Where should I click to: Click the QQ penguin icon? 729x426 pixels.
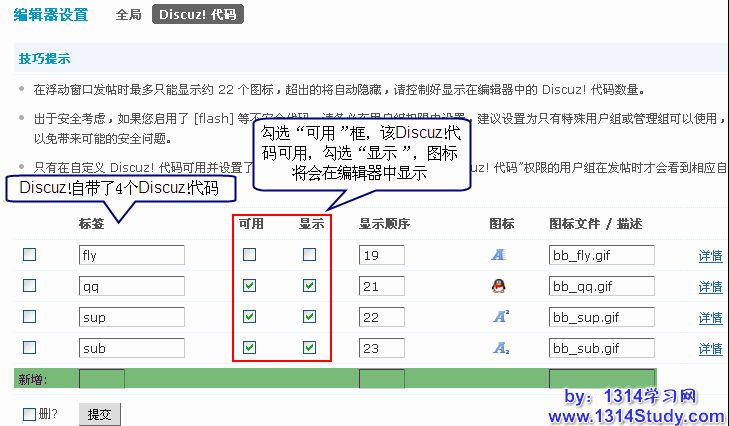tap(498, 286)
